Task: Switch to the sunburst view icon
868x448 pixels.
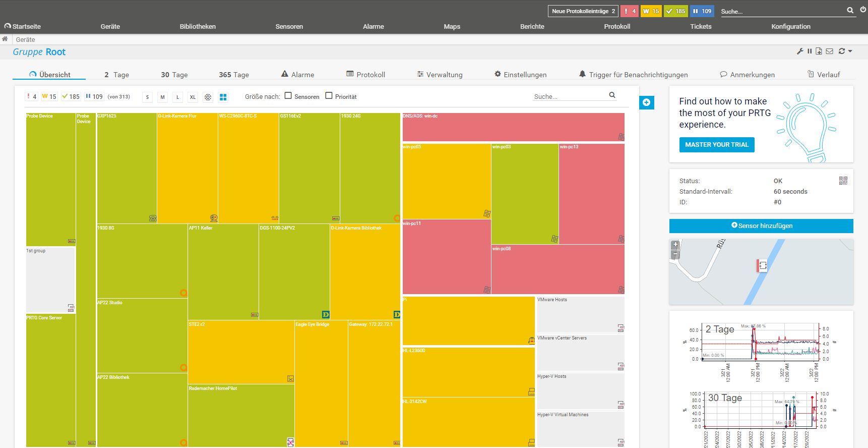Action: point(208,97)
